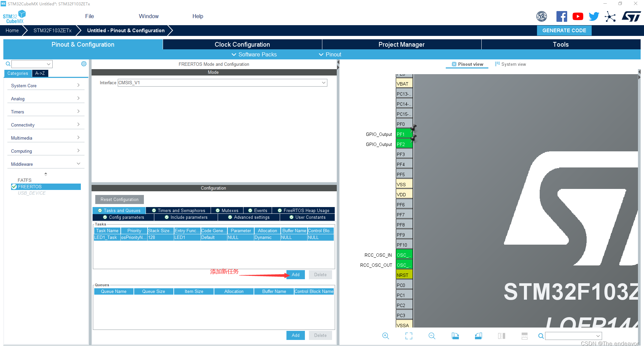The image size is (644, 349).
Task: Open the categories settings gear icon
Action: [84, 64]
